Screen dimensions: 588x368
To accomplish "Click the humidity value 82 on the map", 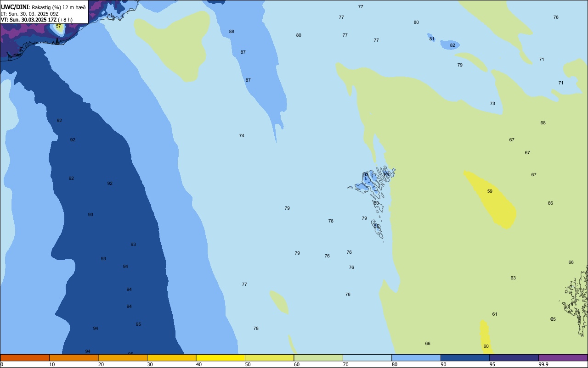I will (452, 45).
